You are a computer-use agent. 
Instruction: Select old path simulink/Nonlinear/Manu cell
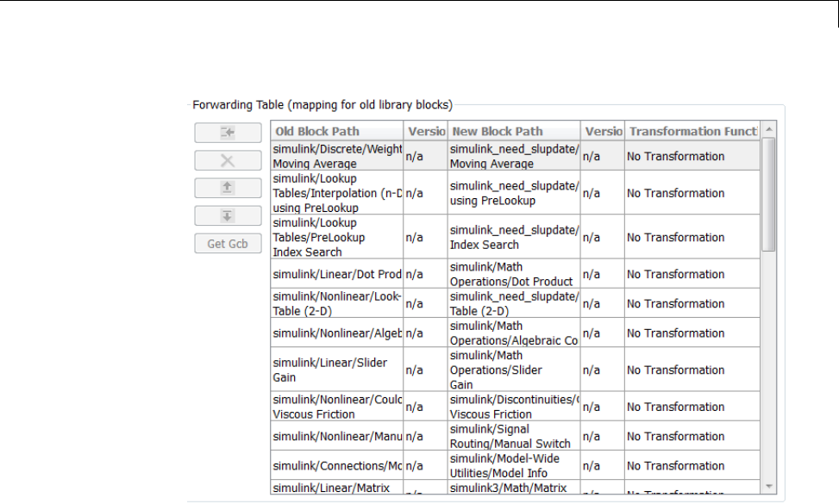pyautogui.click(x=337, y=436)
